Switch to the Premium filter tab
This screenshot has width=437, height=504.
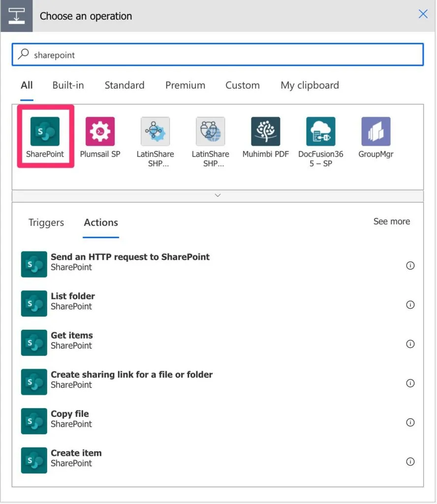(x=185, y=85)
